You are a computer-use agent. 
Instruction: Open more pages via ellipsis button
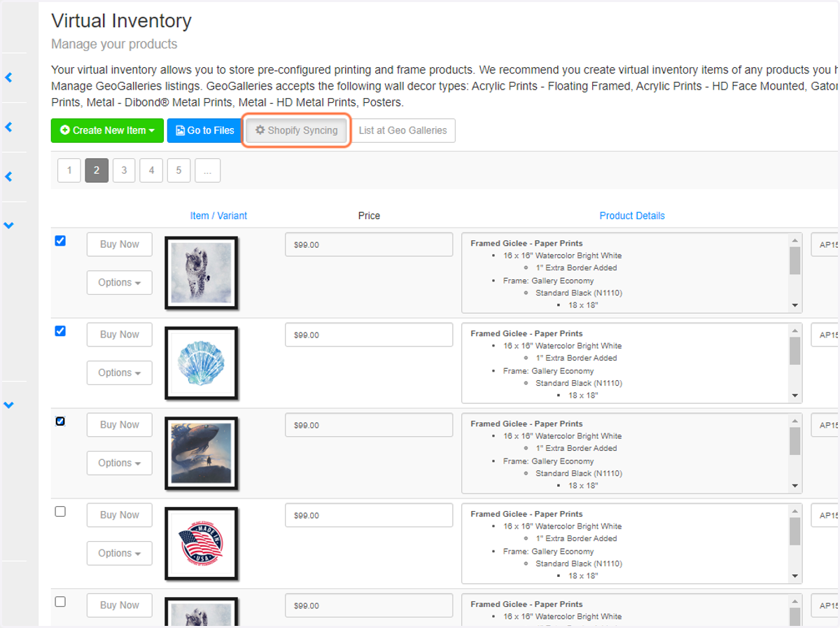(208, 170)
